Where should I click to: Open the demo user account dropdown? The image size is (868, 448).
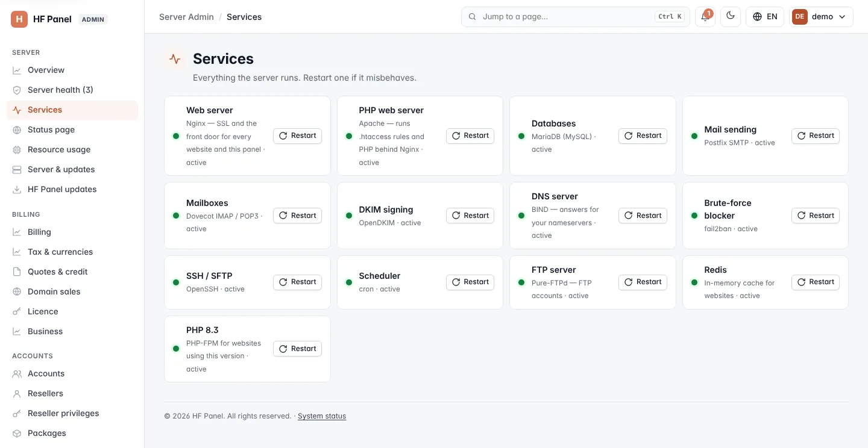coord(821,17)
